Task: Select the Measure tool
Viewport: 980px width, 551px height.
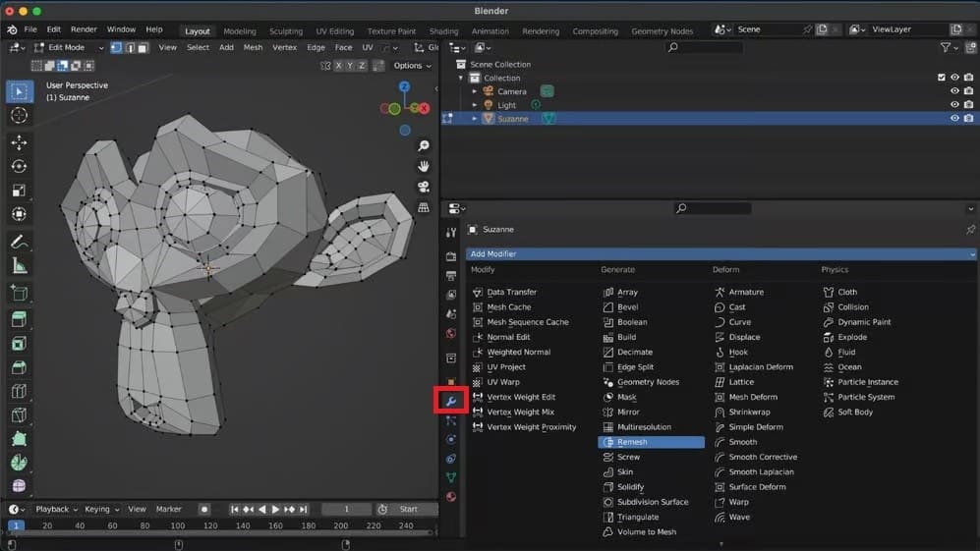Action: pos(19,266)
